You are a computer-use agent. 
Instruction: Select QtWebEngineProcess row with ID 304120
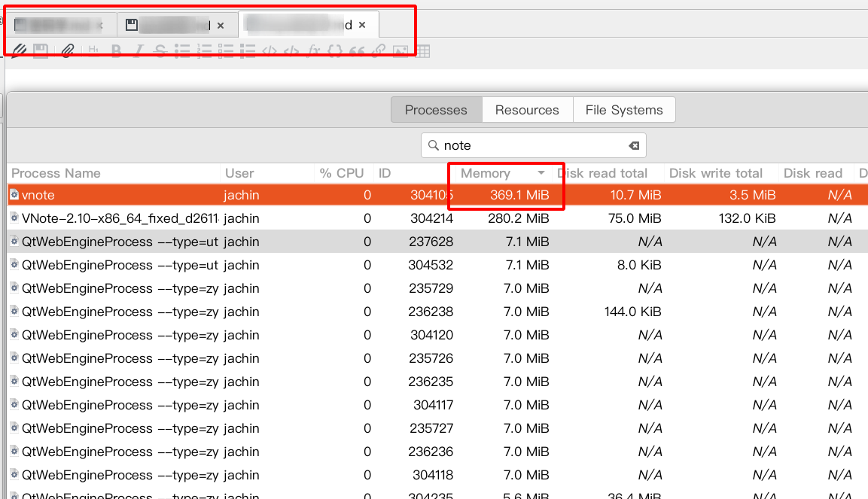[437, 335]
